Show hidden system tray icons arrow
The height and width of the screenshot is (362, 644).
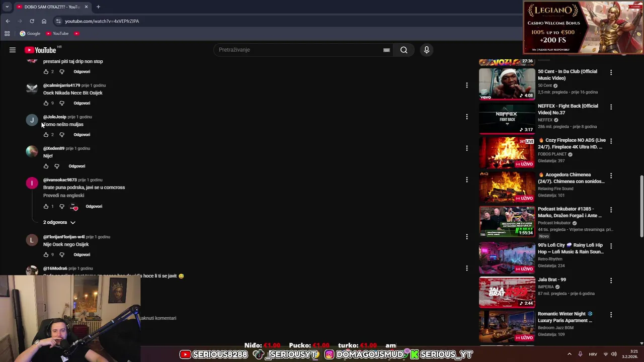[x=570, y=354]
